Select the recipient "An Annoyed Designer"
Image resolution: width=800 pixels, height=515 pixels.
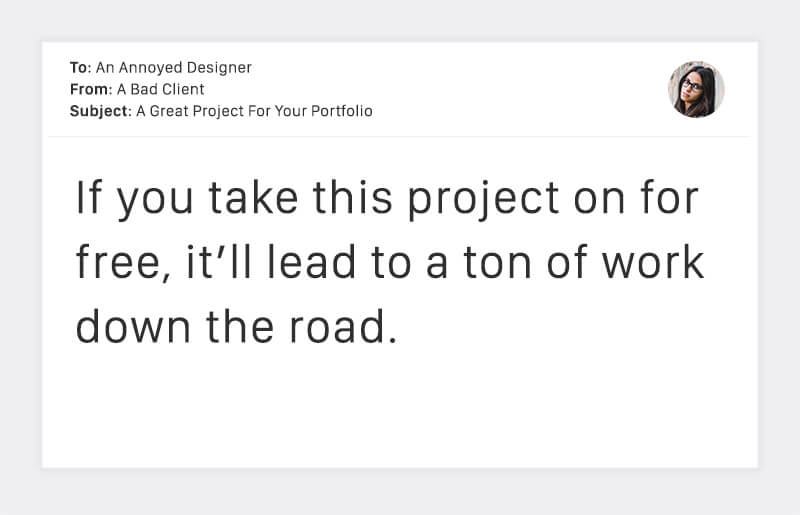174,68
